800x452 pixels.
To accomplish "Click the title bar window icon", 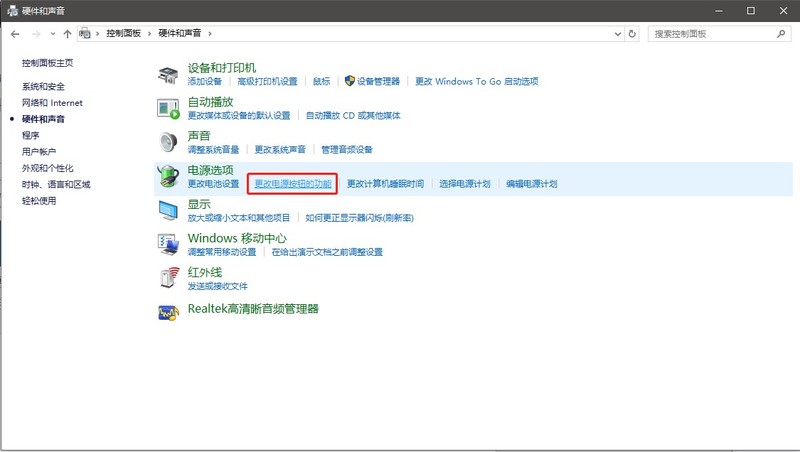I will (12, 11).
